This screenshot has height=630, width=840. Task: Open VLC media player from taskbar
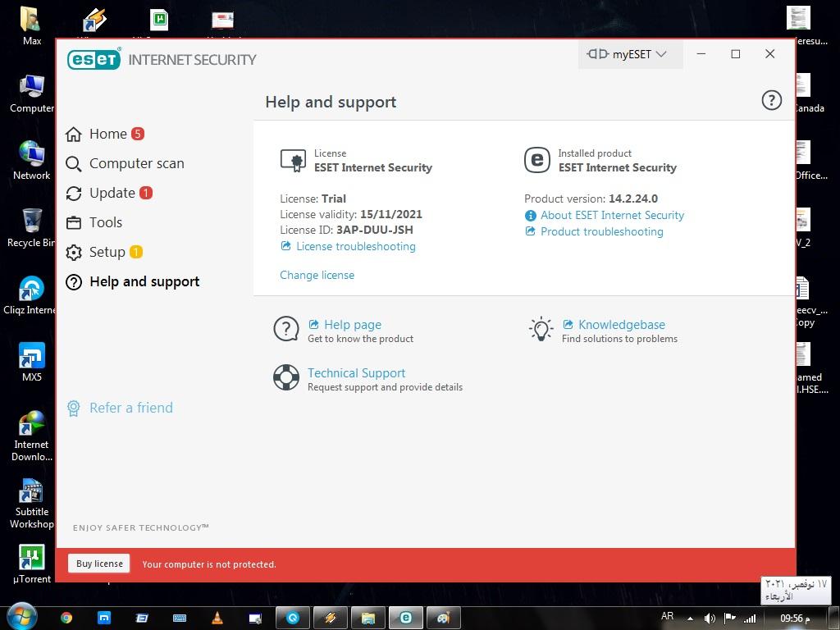point(217,619)
